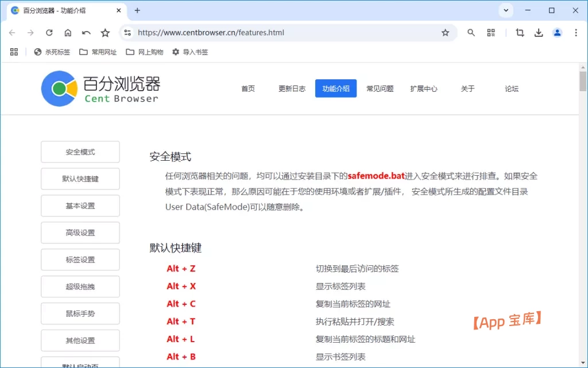Open the 常用网址 bookmark folder
Image resolution: width=588 pixels, height=368 pixels.
pyautogui.click(x=98, y=52)
